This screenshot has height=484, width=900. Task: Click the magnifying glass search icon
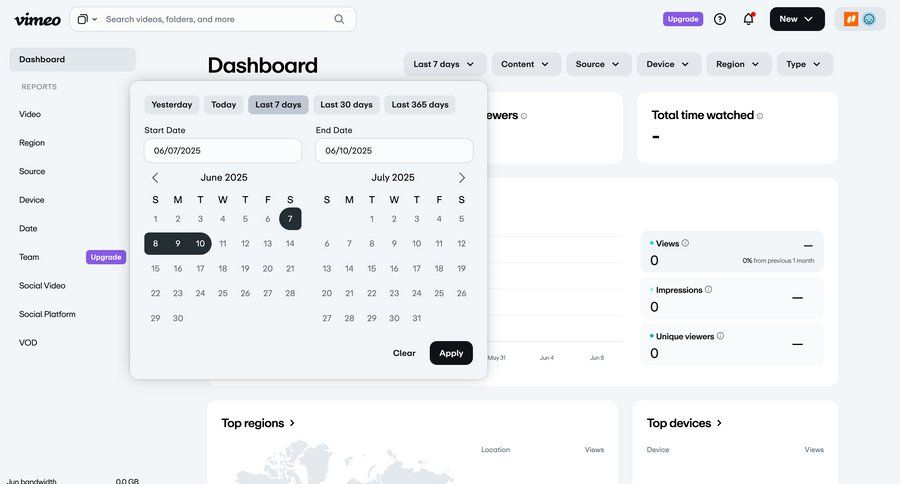click(x=339, y=19)
